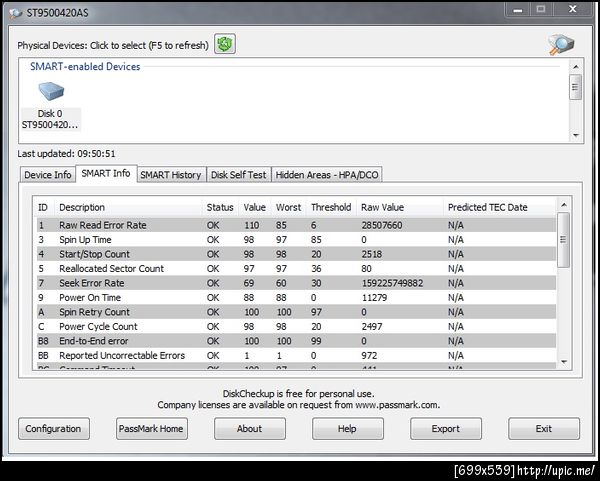Viewport: 600px width, 481px height.
Task: Click the Last updated 09:50:51 text
Action: (66, 154)
